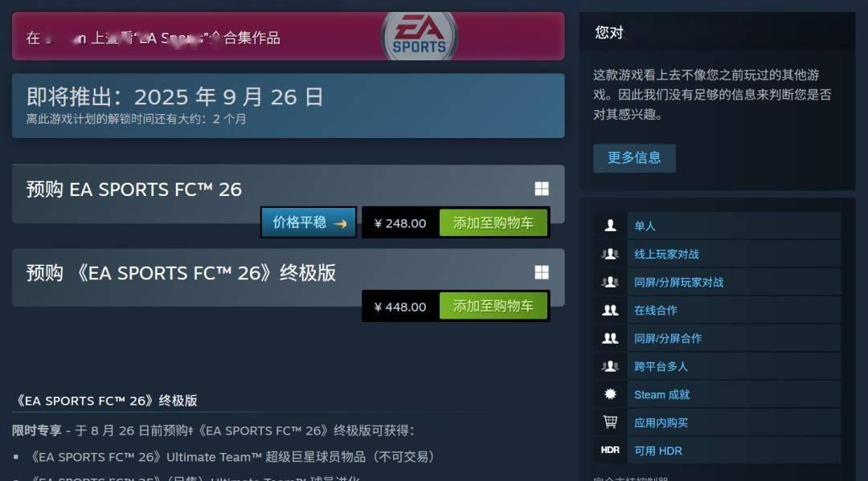Open the 线上玩家对战 feature link

pyautogui.click(x=666, y=255)
